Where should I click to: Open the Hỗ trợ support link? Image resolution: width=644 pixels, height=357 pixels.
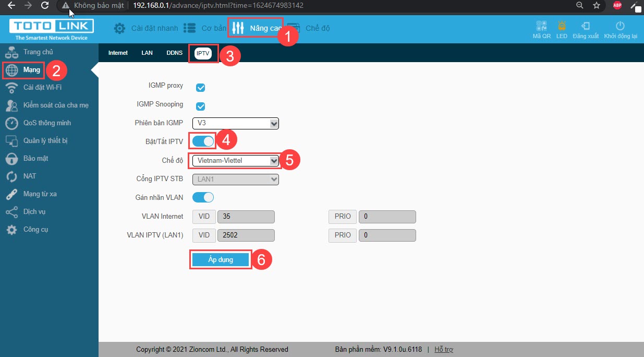pos(444,349)
